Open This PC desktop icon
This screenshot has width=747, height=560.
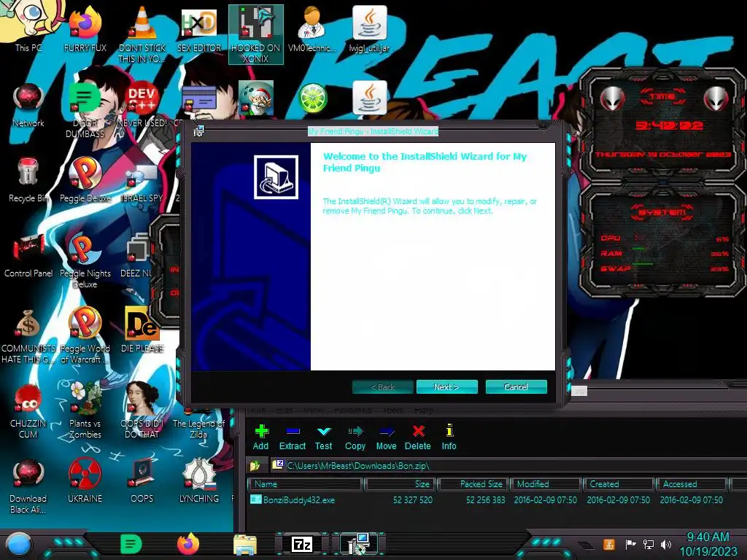[28, 28]
